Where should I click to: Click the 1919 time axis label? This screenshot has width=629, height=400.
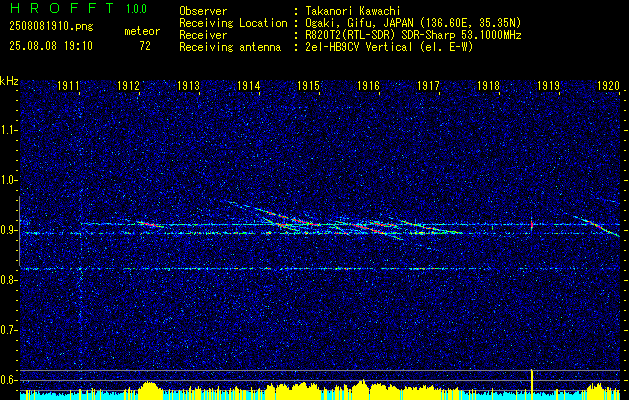click(548, 86)
